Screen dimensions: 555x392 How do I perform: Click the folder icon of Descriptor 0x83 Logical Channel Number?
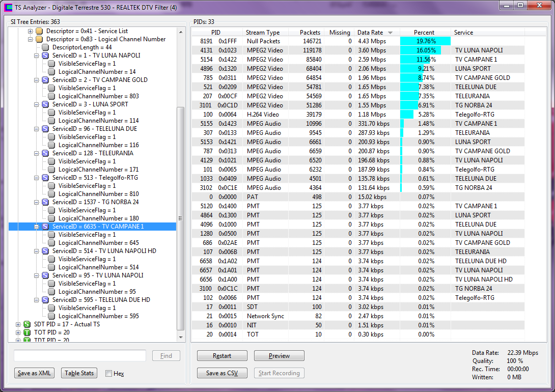(x=39, y=39)
